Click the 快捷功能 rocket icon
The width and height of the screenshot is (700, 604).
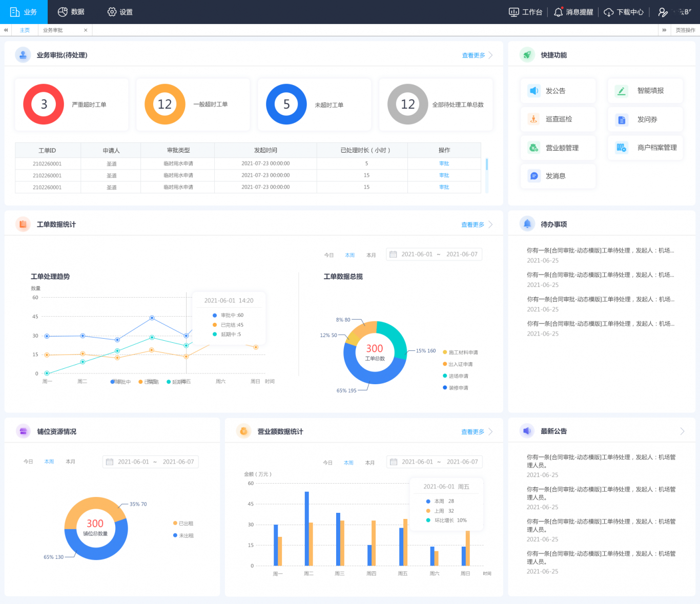point(527,55)
